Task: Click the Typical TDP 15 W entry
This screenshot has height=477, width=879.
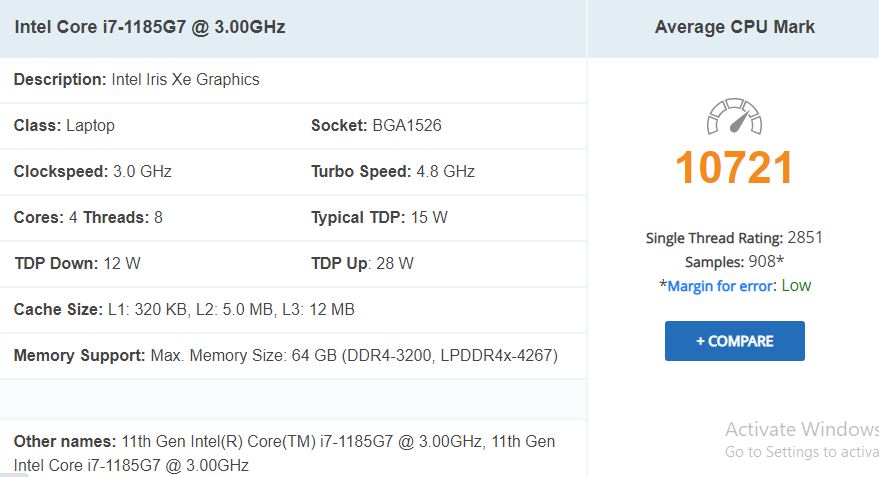Action: click(x=379, y=217)
